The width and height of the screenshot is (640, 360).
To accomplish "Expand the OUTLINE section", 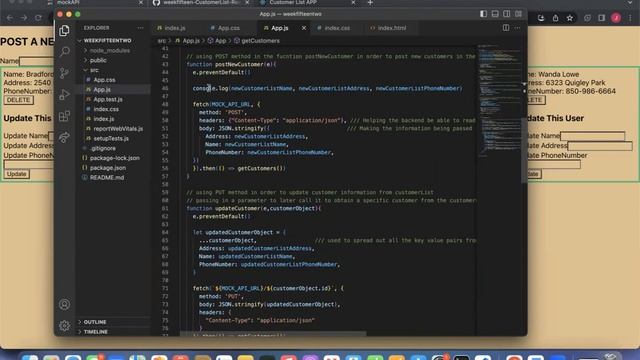I will click(95, 322).
